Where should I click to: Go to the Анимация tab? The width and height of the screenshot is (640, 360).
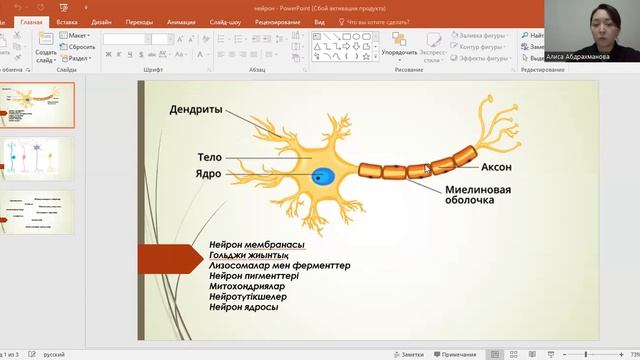[x=181, y=22]
